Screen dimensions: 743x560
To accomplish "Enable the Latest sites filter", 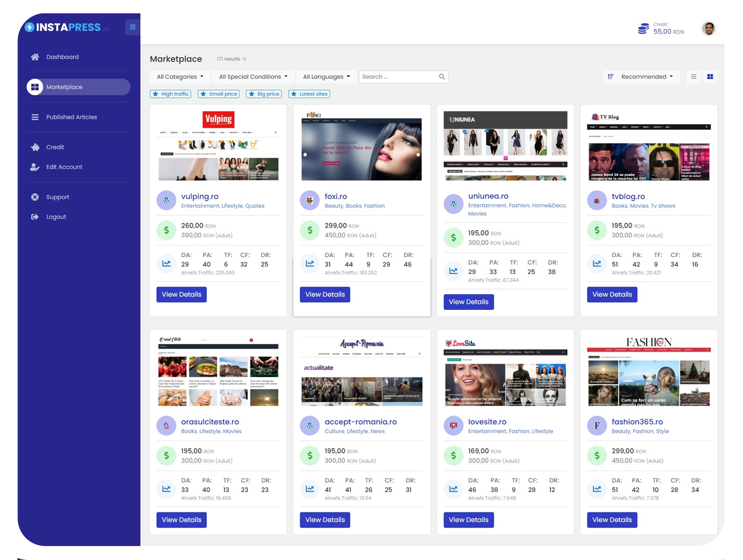I will point(309,94).
